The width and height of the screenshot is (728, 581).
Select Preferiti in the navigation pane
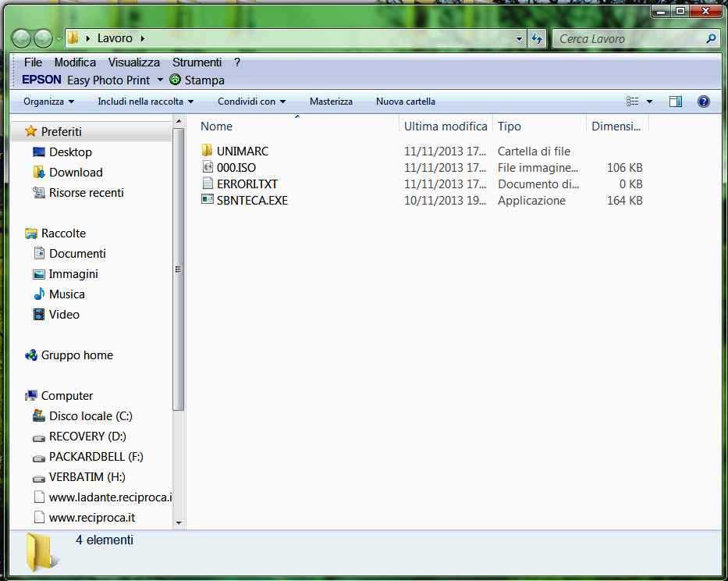click(61, 132)
